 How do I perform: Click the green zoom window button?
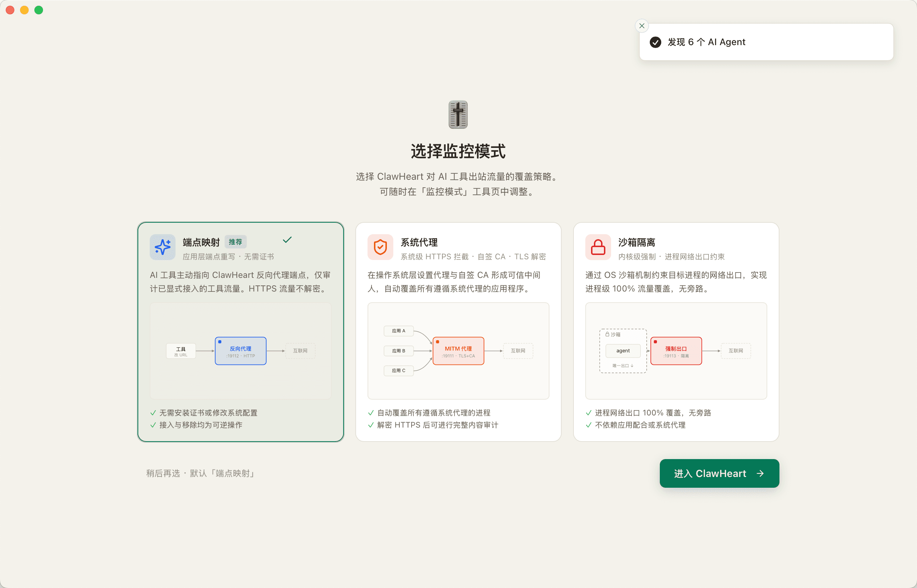pyautogui.click(x=39, y=10)
